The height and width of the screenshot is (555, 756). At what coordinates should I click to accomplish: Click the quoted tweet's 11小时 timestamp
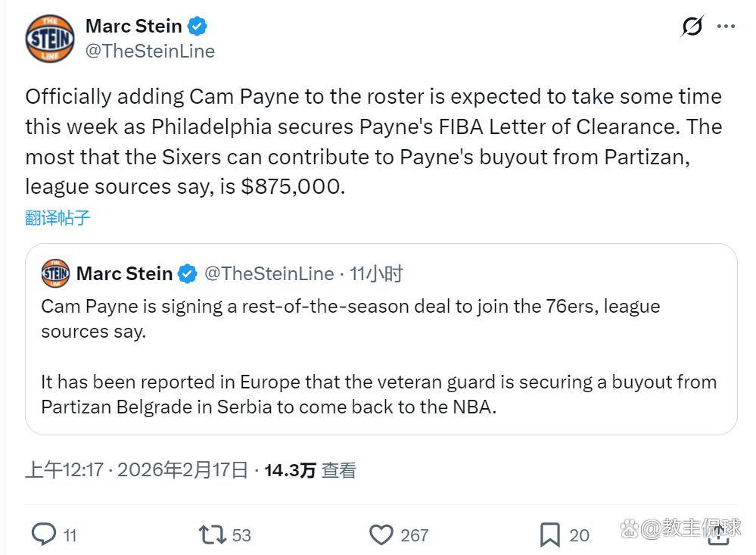click(376, 273)
